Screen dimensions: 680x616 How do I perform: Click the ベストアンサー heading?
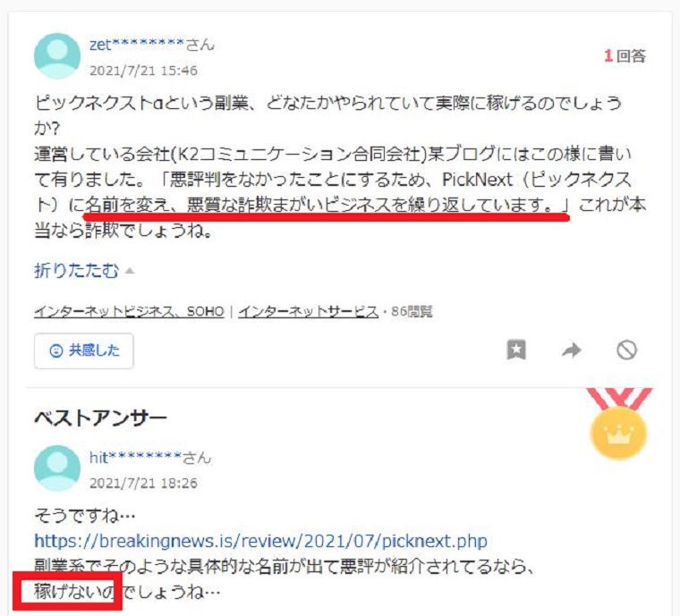pos(100,418)
